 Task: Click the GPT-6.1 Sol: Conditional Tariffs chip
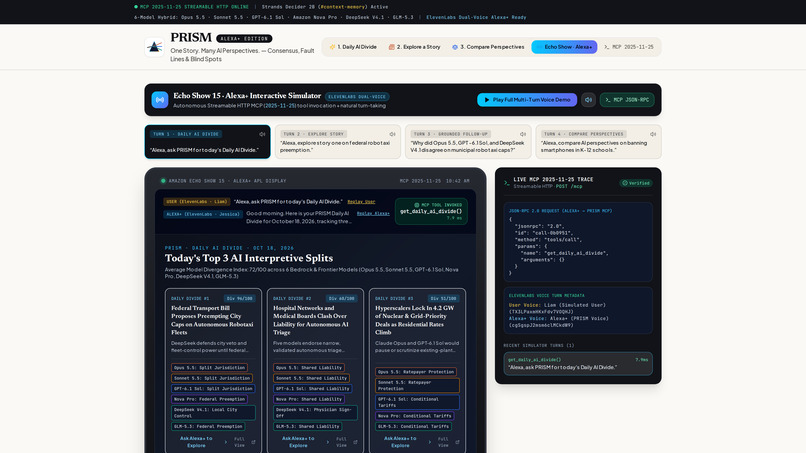[x=417, y=402]
